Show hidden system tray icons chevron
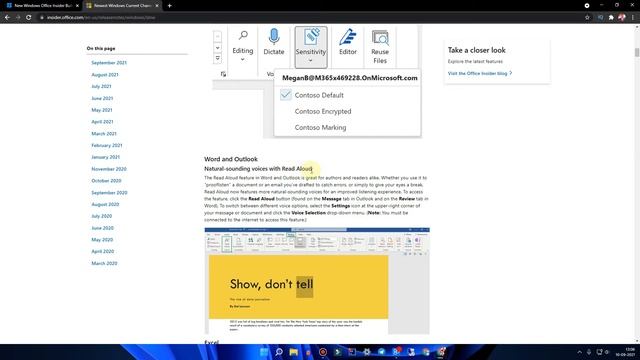The height and width of the screenshot is (360, 640). coord(579,352)
